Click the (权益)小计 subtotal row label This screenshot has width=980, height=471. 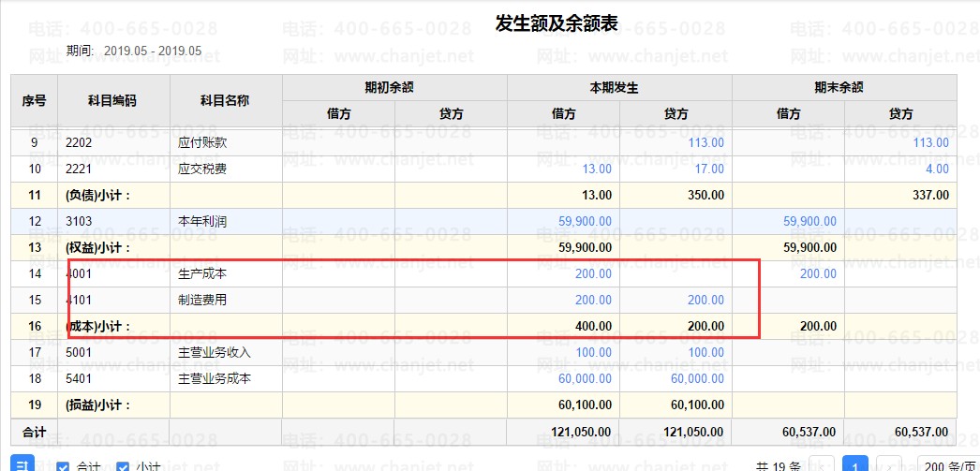pyautogui.click(x=97, y=248)
